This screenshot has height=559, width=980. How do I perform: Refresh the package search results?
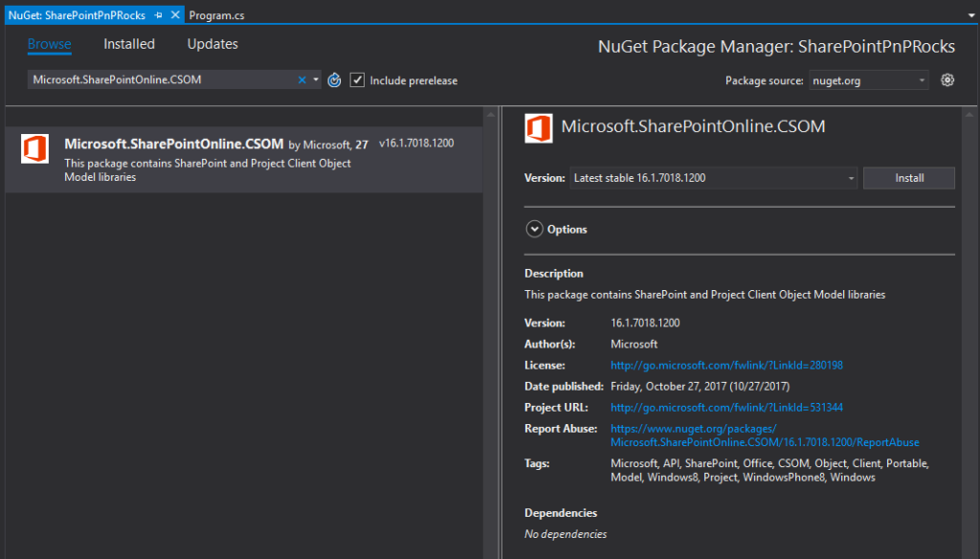[x=334, y=80]
